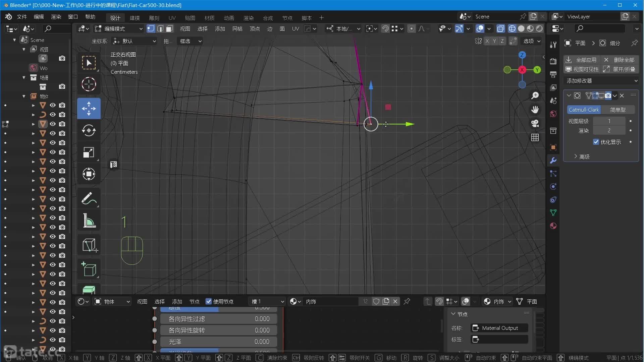The height and width of the screenshot is (362, 644).
Task: Click the 视图可见性 button
Action: (x=582, y=69)
